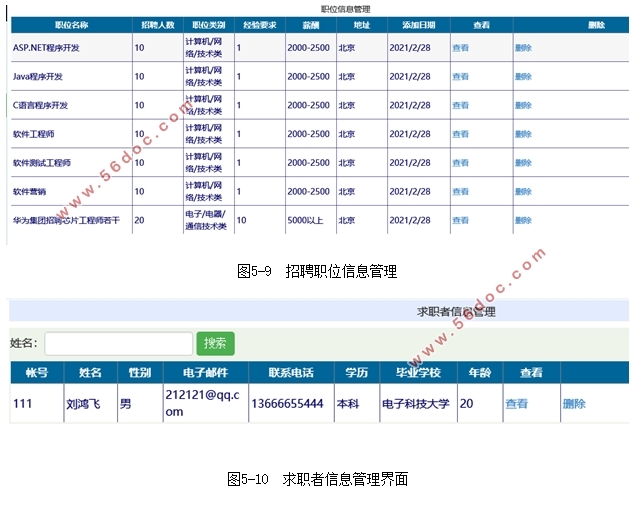Viewport: 637px width, 530px height.
Task: Click the 职位信息管理 page title
Action: click(345, 9)
